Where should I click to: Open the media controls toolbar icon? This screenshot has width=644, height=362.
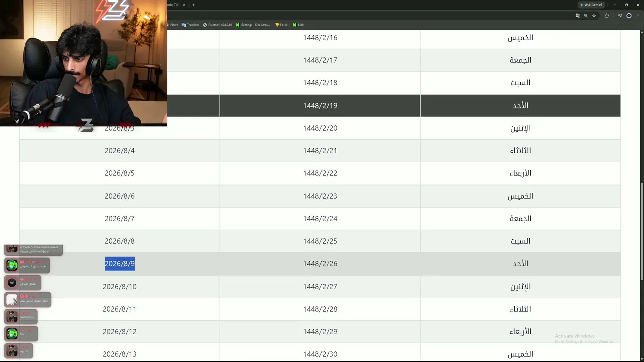click(x=620, y=16)
